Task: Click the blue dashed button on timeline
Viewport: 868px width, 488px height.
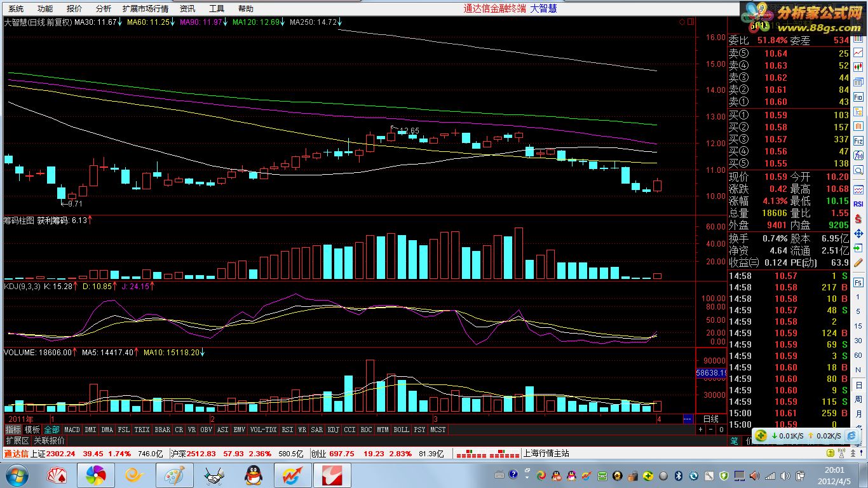Action: (688, 419)
